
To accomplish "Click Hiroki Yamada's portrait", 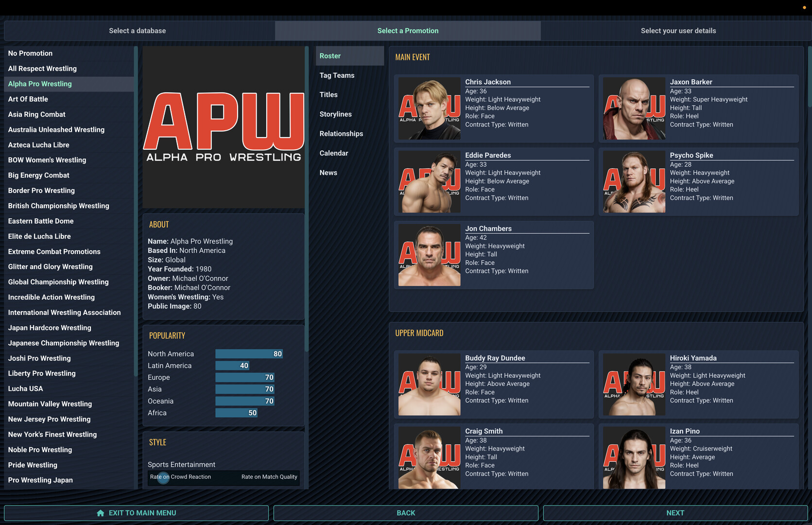I will pos(634,384).
